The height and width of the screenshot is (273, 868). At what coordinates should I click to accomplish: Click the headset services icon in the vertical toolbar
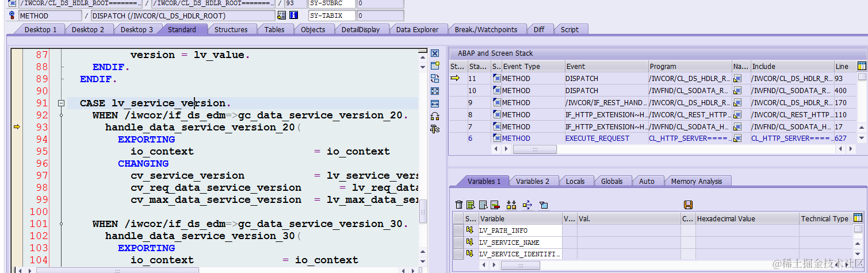pos(435,117)
